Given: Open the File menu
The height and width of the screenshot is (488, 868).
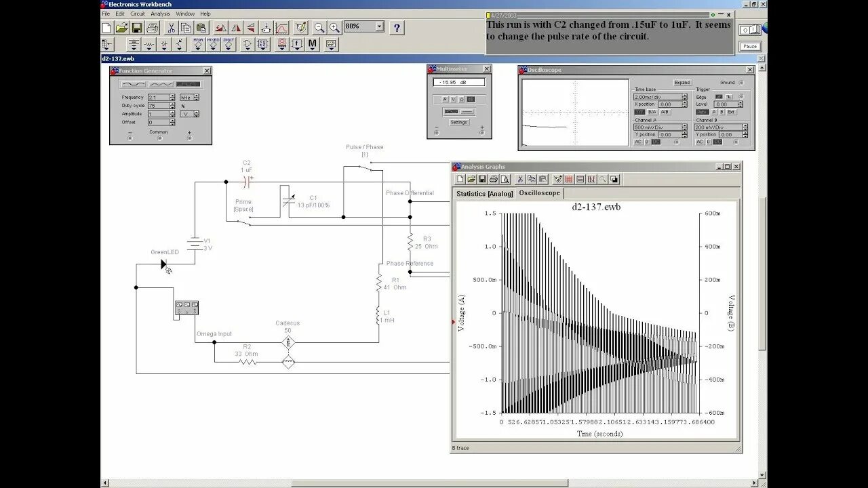Looking at the screenshot, I should point(106,14).
